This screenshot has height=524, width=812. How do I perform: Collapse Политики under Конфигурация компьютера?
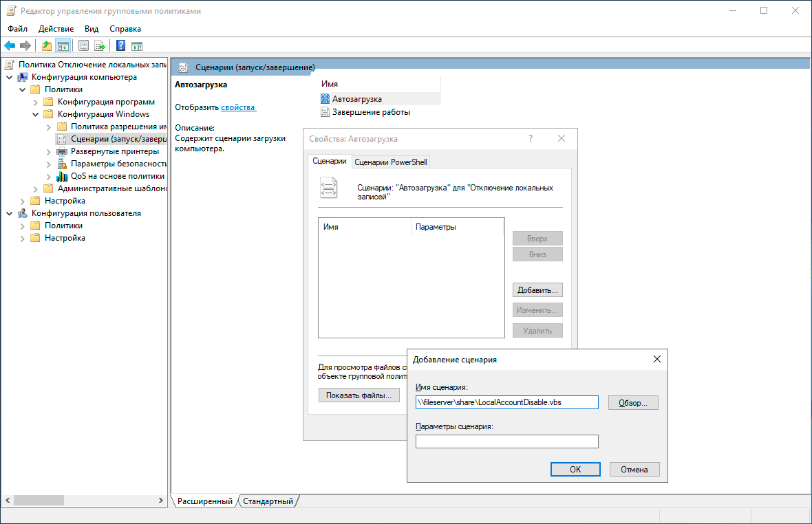(22, 89)
